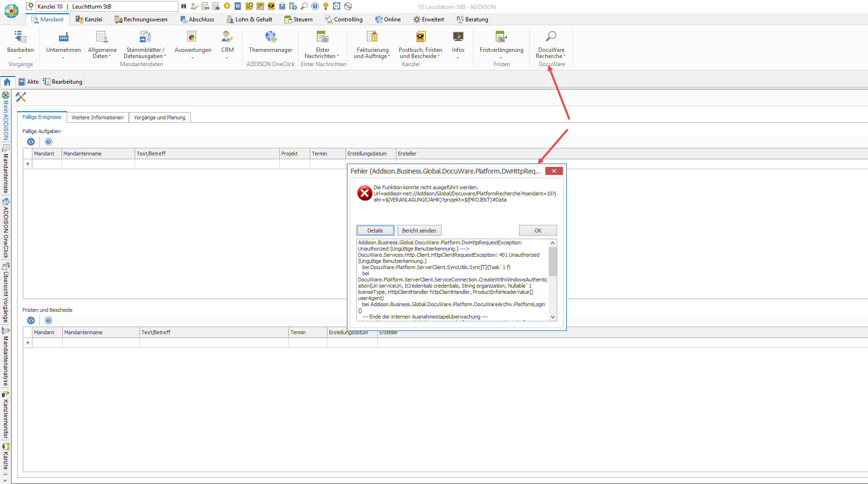Expand Fakturierung und Aufträge dropdown
This screenshot has height=484, width=868.
(389, 56)
